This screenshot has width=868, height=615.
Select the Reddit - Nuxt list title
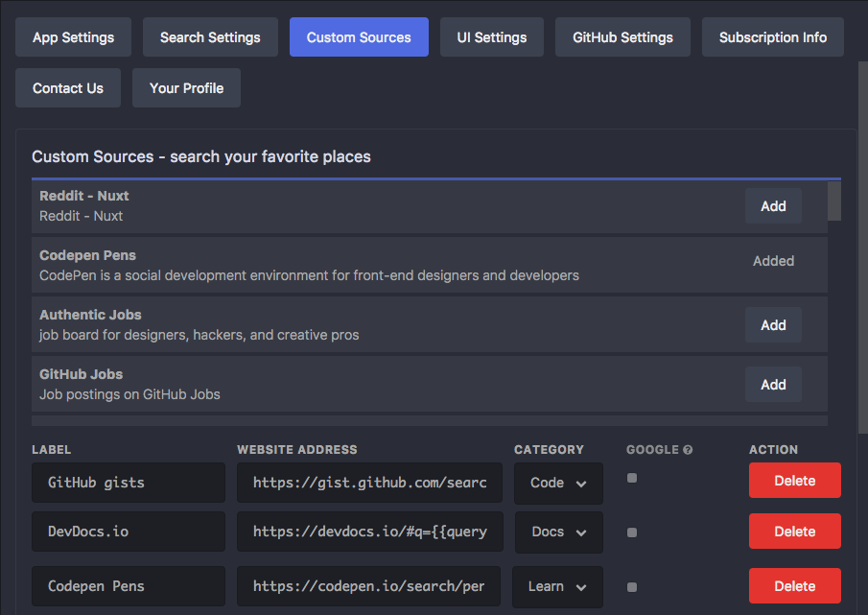click(84, 196)
